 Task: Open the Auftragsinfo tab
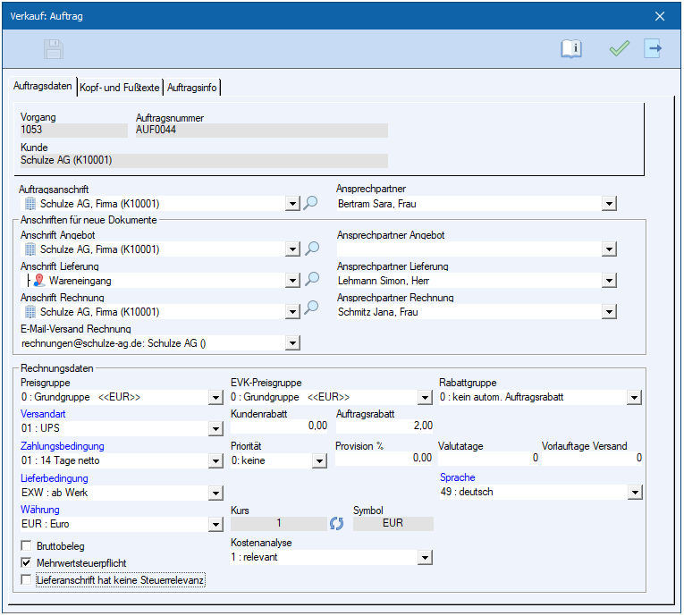(x=192, y=87)
